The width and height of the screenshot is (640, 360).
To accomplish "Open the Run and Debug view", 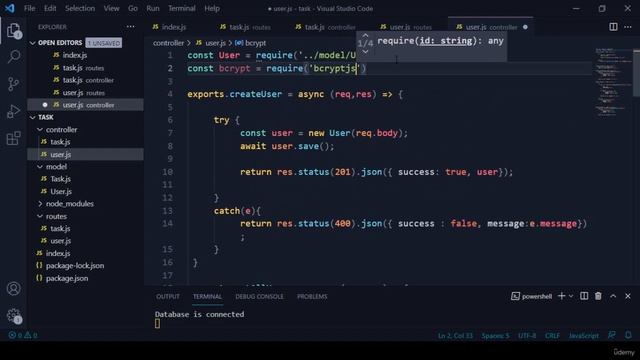I will coord(13,111).
